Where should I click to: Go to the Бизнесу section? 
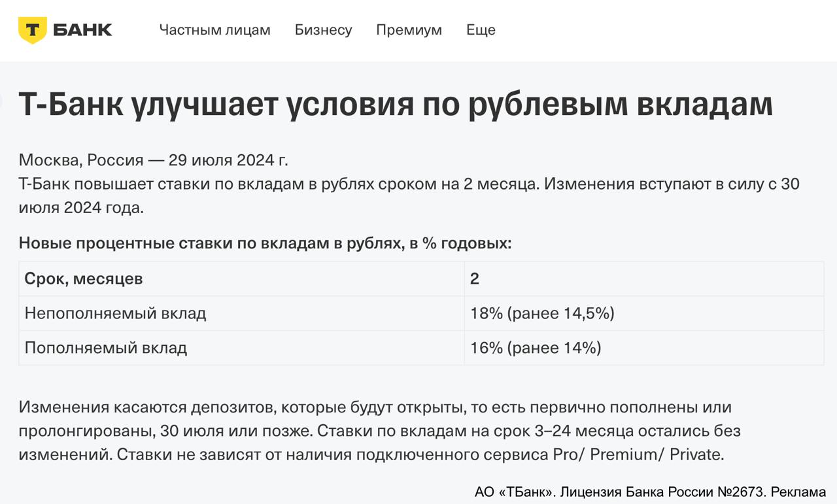323,30
